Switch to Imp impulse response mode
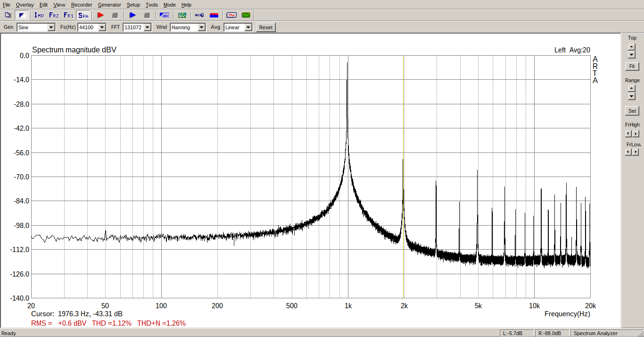This screenshot has height=337, width=644. coord(39,15)
